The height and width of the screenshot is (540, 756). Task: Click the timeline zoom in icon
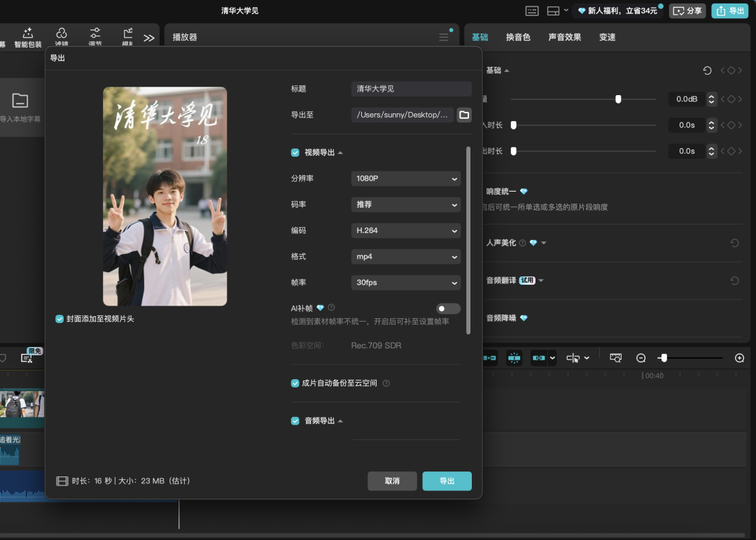[739, 358]
